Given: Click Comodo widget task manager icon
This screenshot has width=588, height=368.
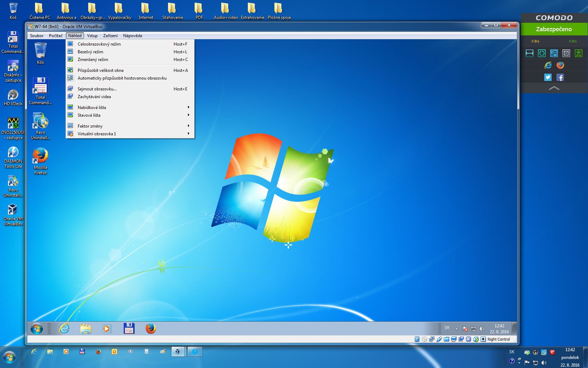Looking at the screenshot, I should (x=554, y=53).
